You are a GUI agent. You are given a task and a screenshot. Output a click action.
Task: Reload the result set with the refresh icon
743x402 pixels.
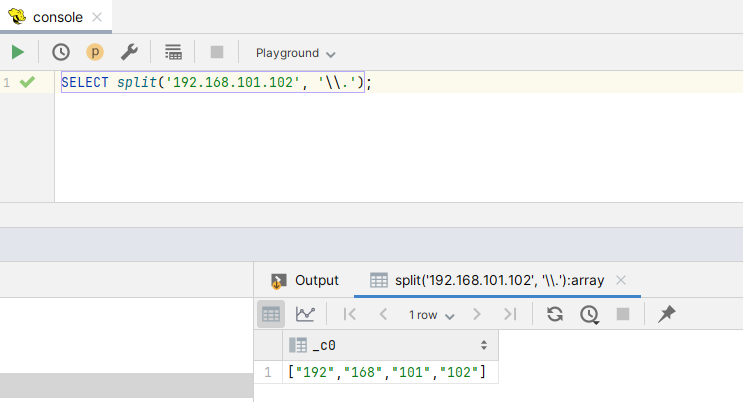point(555,314)
